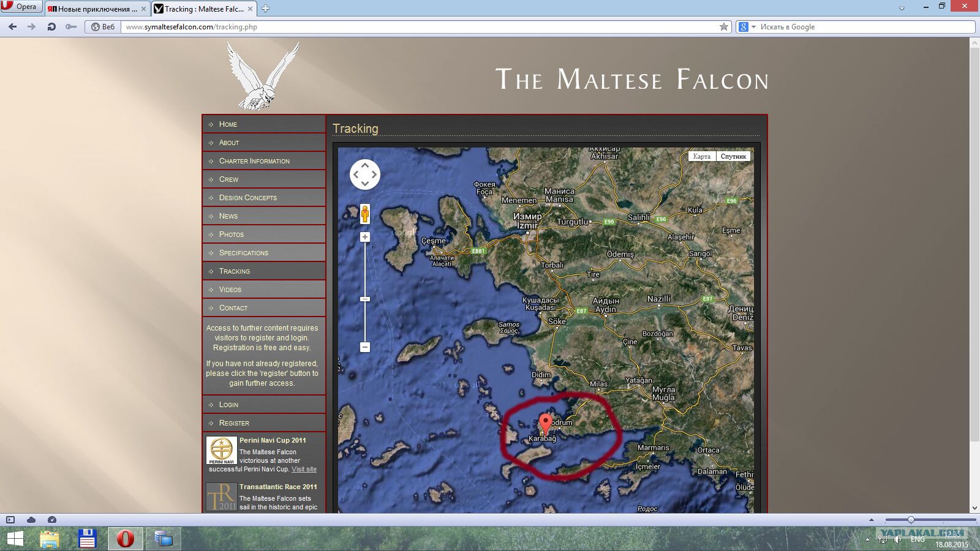Click the page scrollbar down arrow
Viewport: 980px width, 551px height.
point(974,508)
